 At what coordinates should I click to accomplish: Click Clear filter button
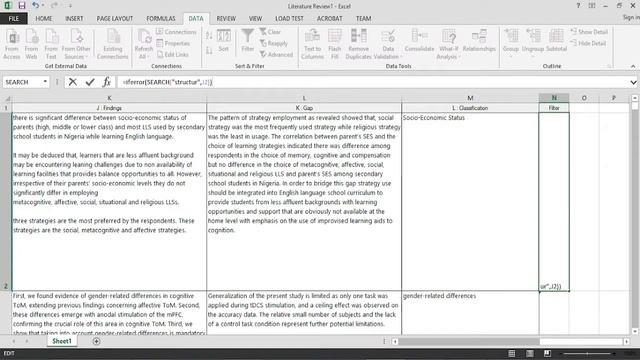click(x=270, y=32)
